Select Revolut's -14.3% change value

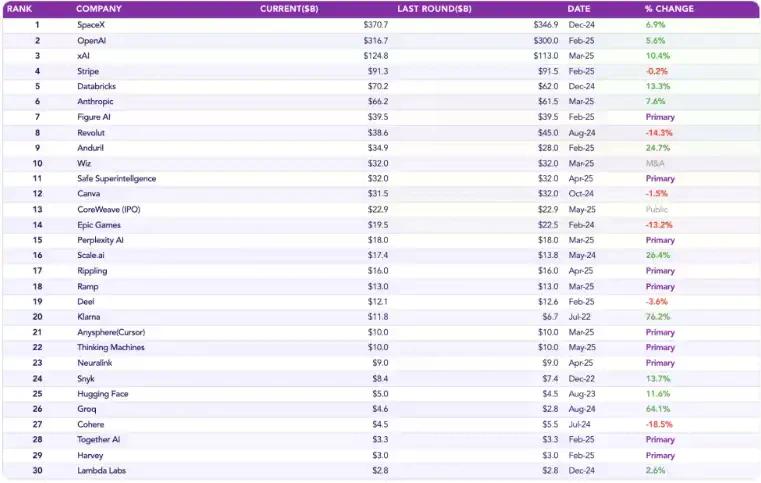[x=659, y=132]
